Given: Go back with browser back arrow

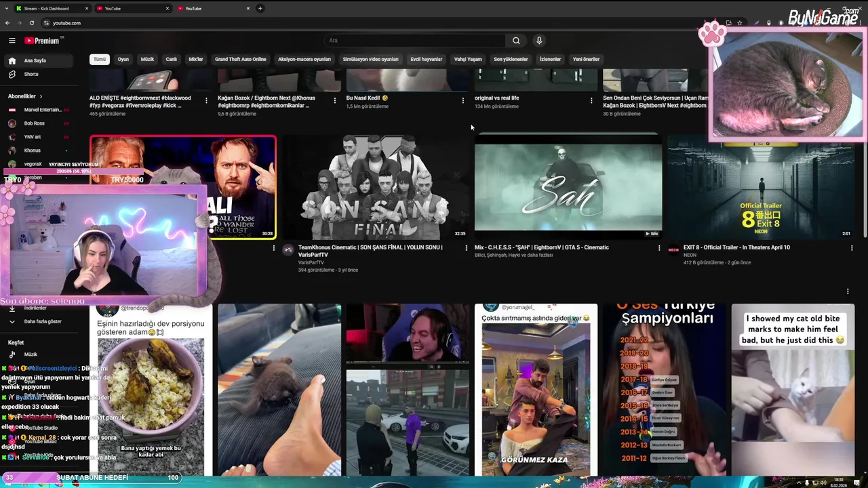Looking at the screenshot, I should coord(7,23).
